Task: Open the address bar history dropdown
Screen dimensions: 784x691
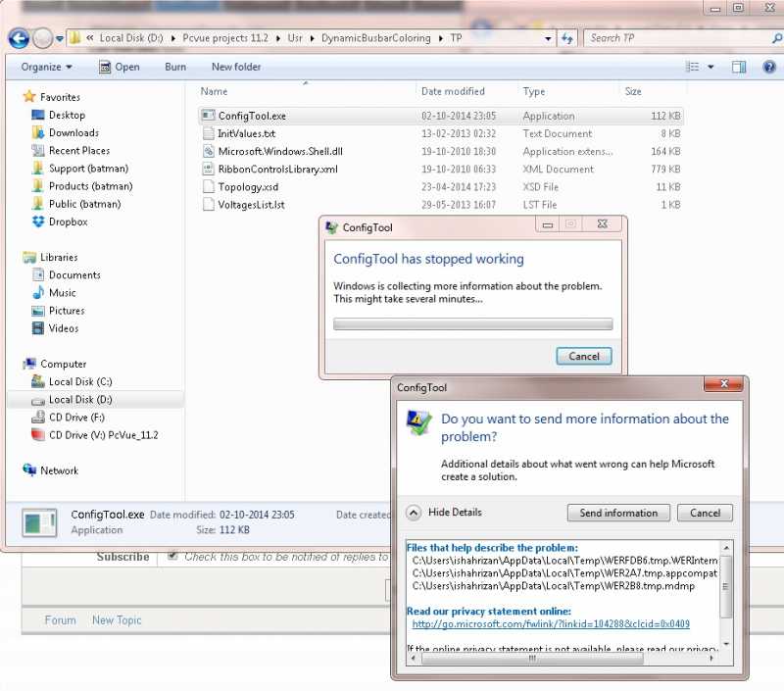Action: 548,38
